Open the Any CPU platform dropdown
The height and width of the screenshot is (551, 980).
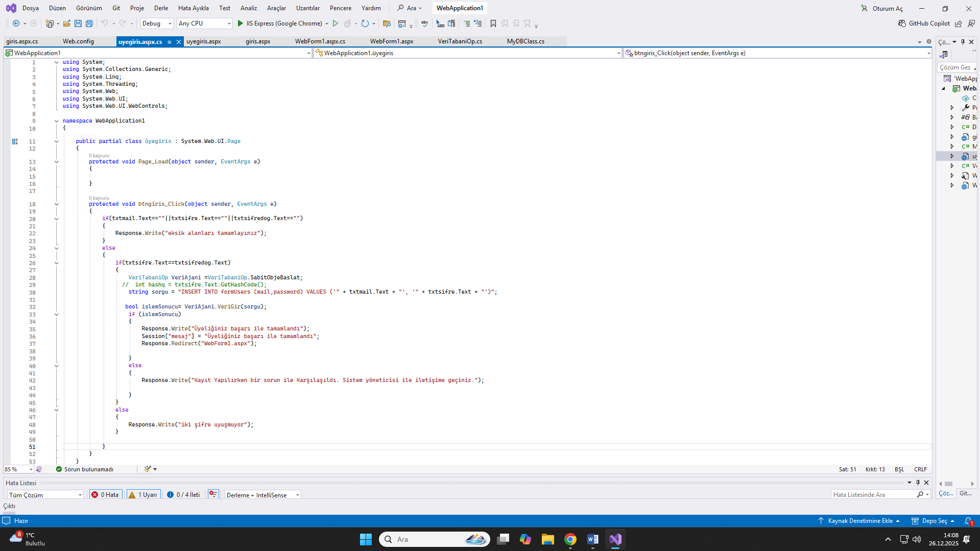pyautogui.click(x=204, y=23)
